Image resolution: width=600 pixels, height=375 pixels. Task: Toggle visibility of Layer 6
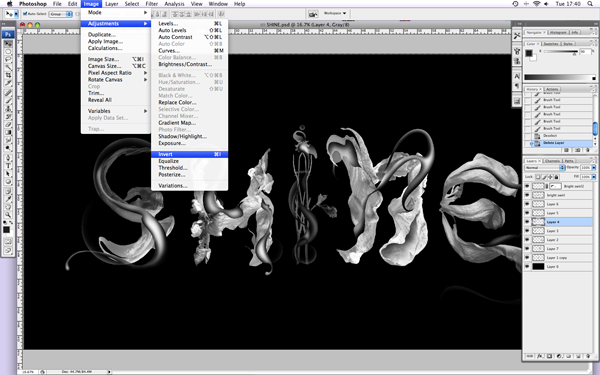click(527, 204)
